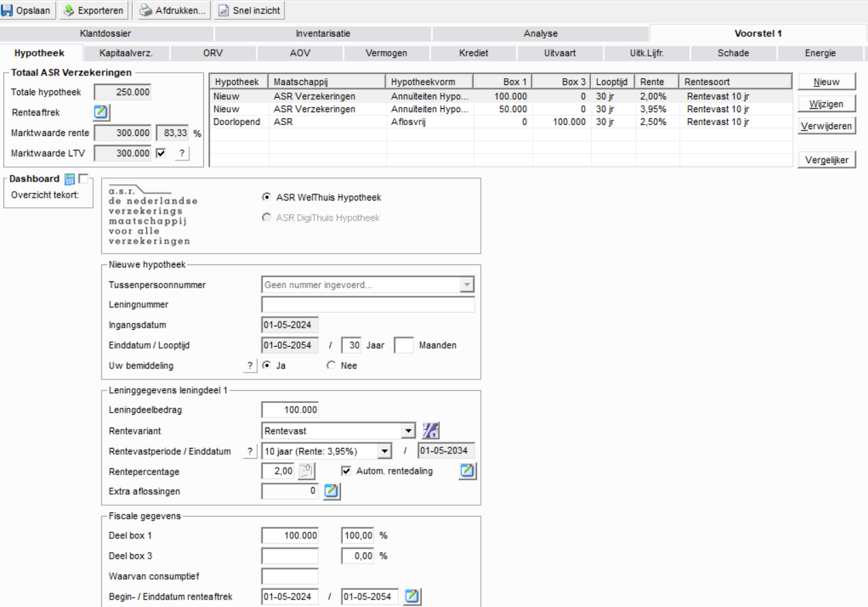Open the Vergelijker button
This screenshot has height=607, width=868.
(827, 160)
